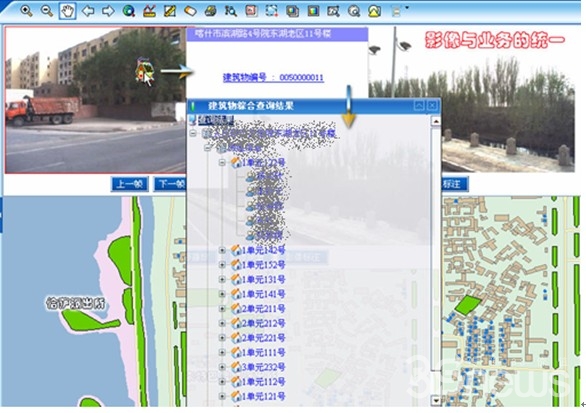Collapse the root building tree node
The width and height of the screenshot is (586, 413).
click(193, 133)
